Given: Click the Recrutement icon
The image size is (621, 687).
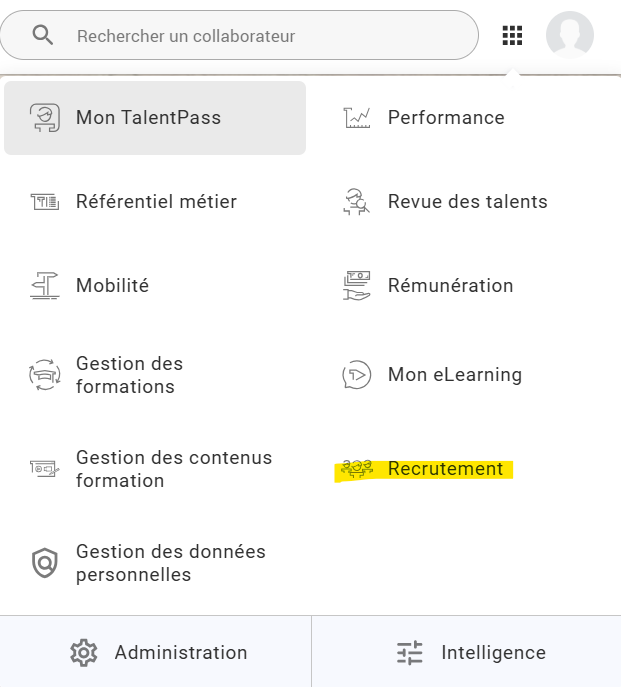Looking at the screenshot, I should point(357,469).
